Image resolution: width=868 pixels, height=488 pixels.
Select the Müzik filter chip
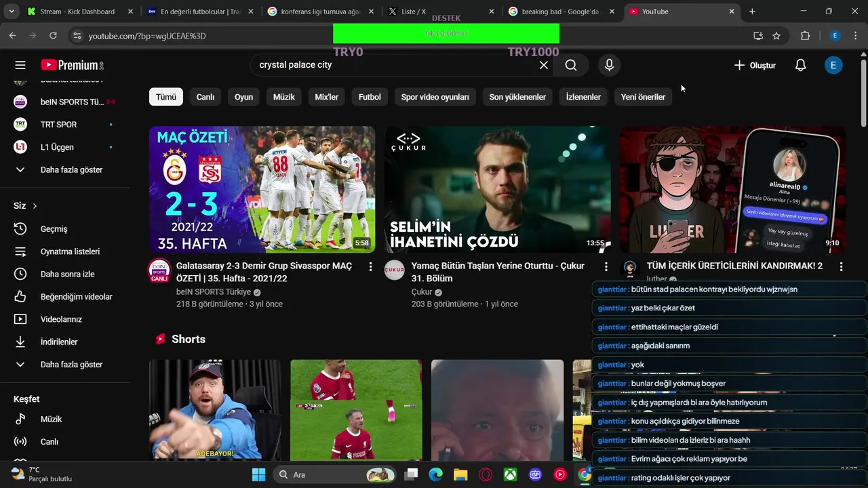(284, 97)
